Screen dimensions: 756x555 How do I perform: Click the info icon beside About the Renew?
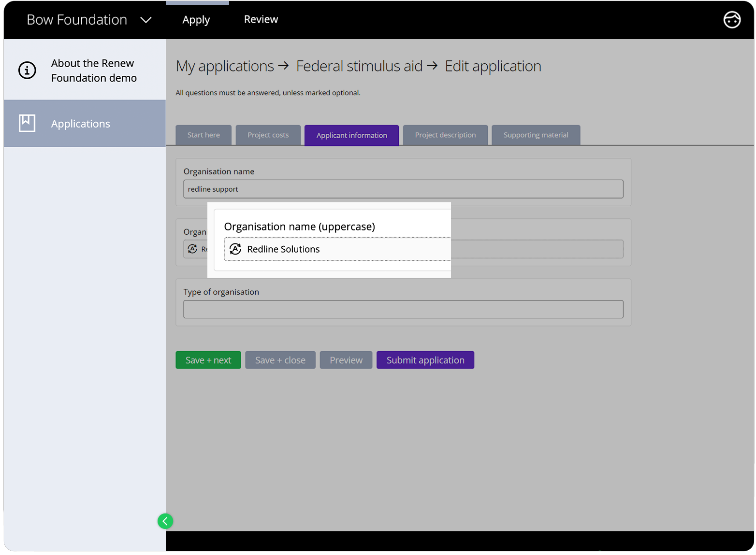point(27,71)
